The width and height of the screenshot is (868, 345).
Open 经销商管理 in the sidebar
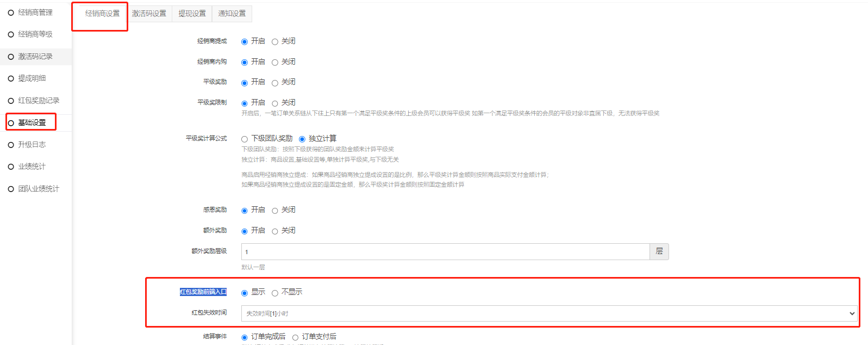35,13
